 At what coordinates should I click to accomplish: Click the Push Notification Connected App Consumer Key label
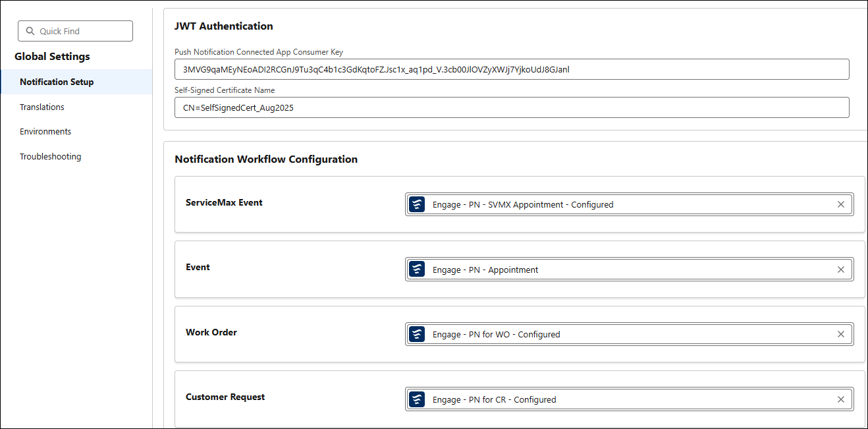259,52
